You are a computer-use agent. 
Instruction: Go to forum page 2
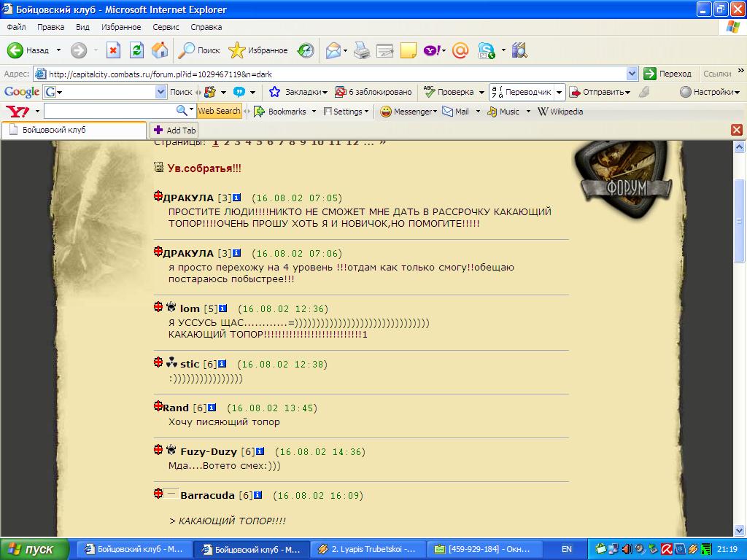(227, 142)
